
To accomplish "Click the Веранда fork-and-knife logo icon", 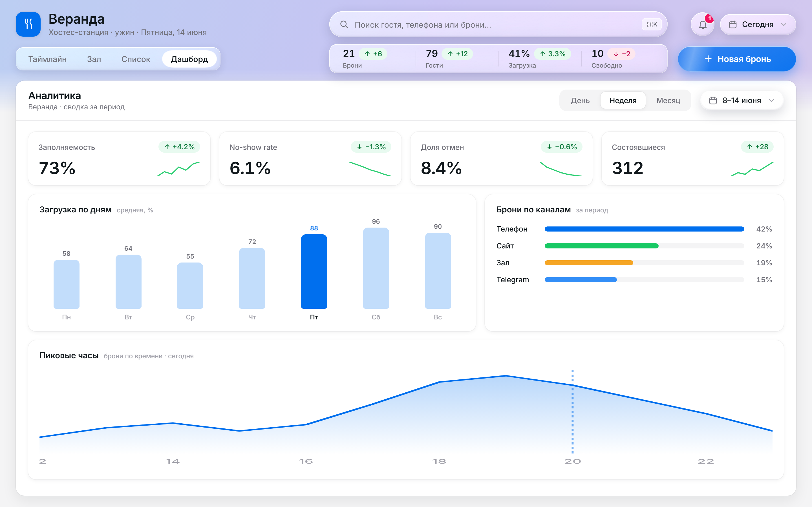I will [28, 24].
